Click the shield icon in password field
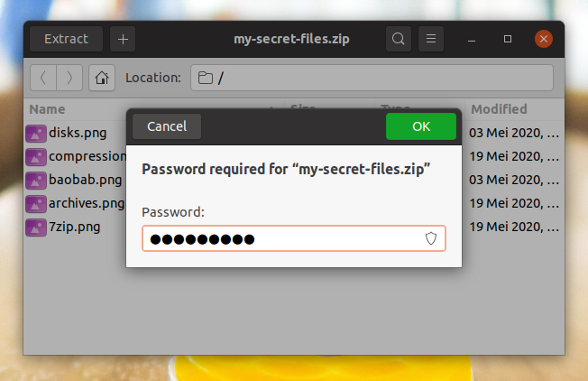The image size is (588, 381). coord(431,238)
